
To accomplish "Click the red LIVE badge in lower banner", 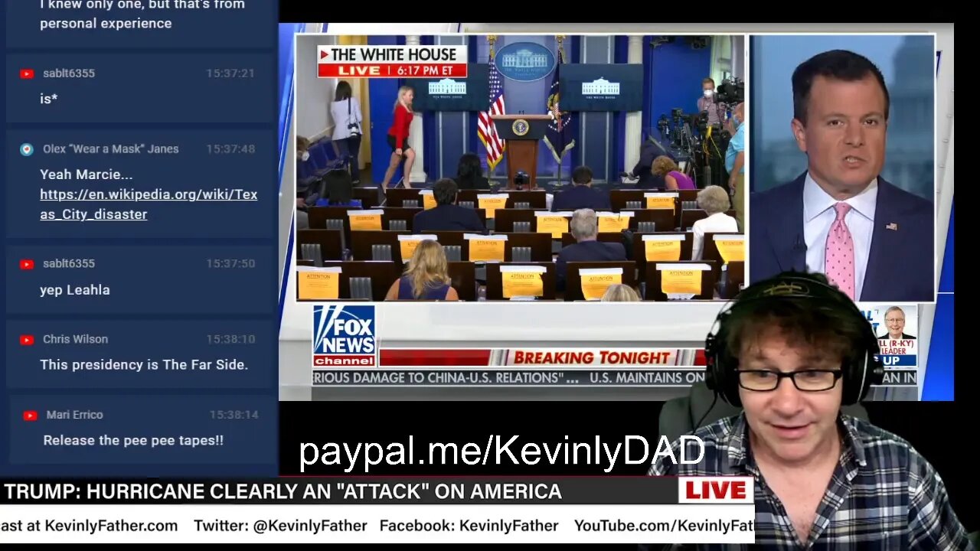I will (x=716, y=491).
